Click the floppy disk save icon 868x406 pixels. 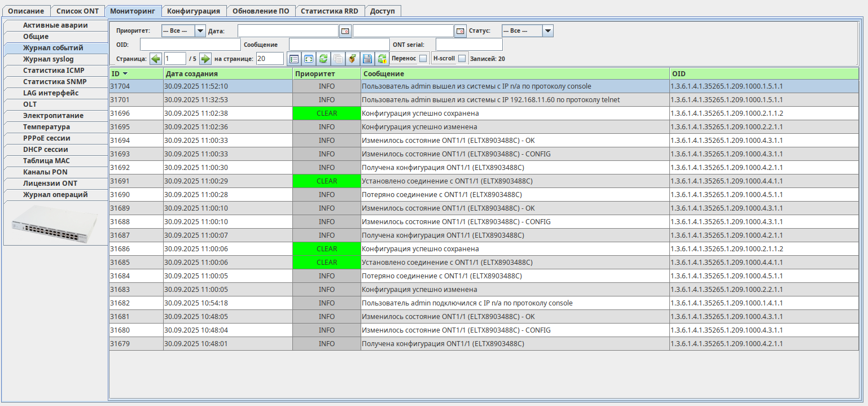click(x=367, y=59)
